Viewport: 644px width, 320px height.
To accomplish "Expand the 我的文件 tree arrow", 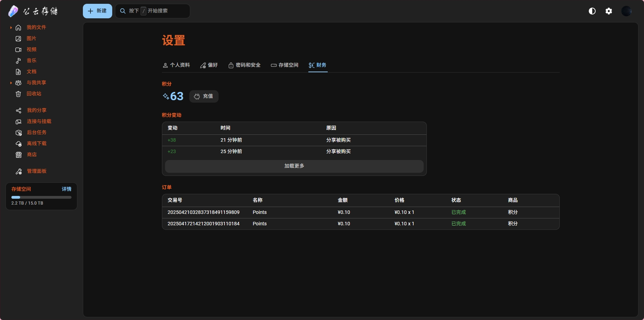I will tap(11, 28).
